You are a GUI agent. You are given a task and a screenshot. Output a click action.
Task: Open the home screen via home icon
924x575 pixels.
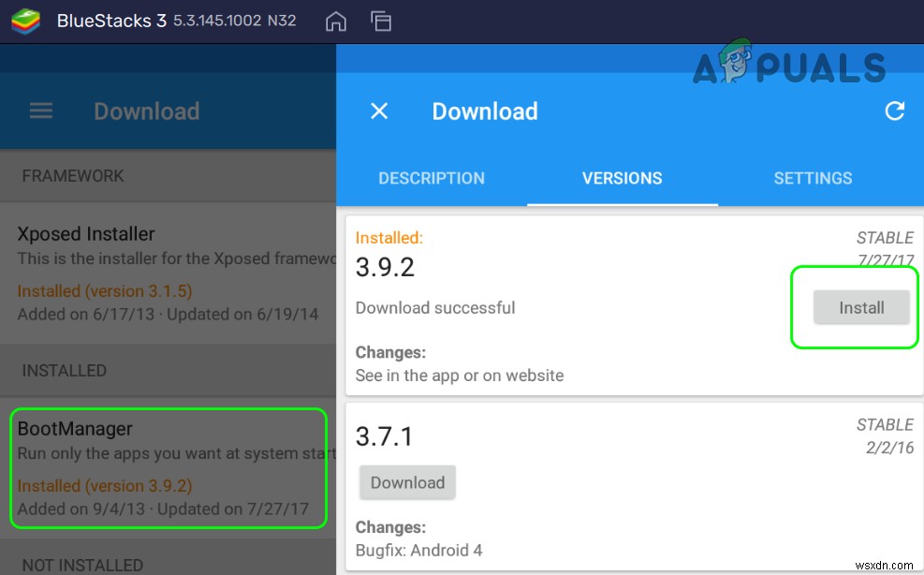click(335, 20)
